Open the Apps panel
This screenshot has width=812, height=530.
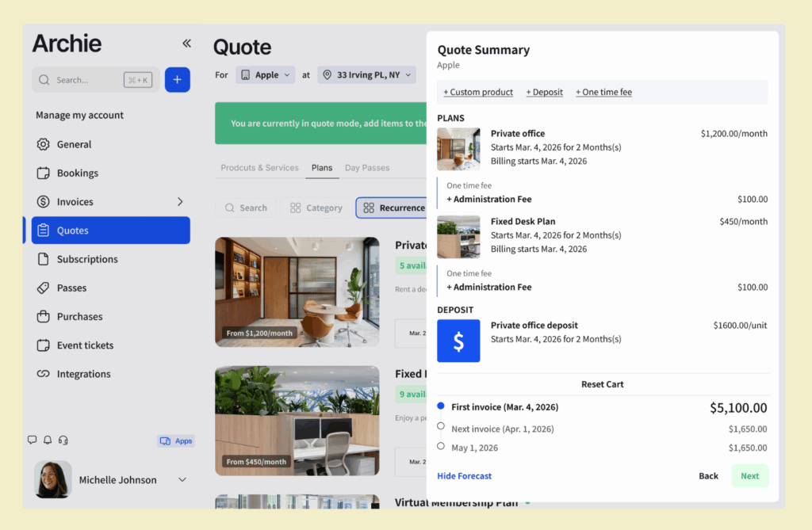[174, 441]
